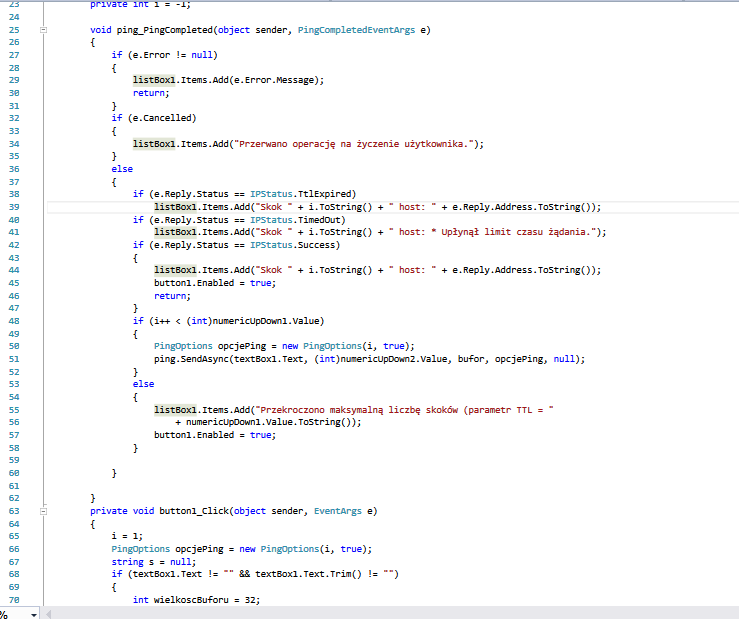Click line number 39 in margin

click(x=14, y=207)
